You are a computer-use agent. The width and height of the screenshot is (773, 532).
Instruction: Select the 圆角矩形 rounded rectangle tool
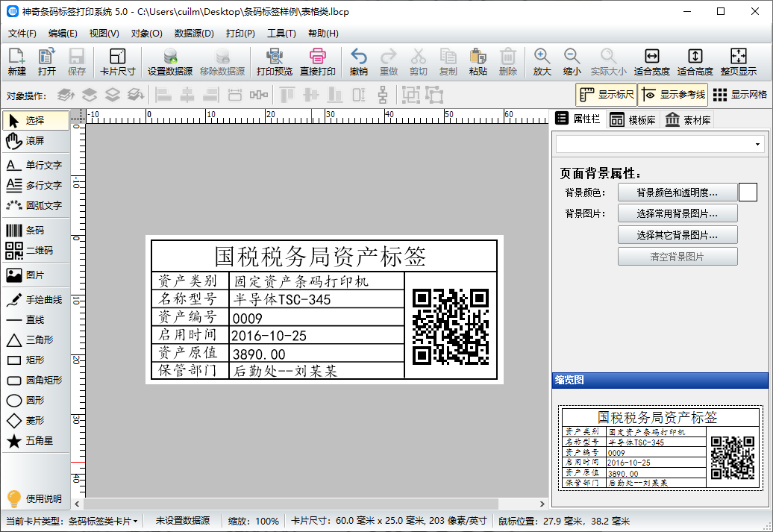pos(36,381)
